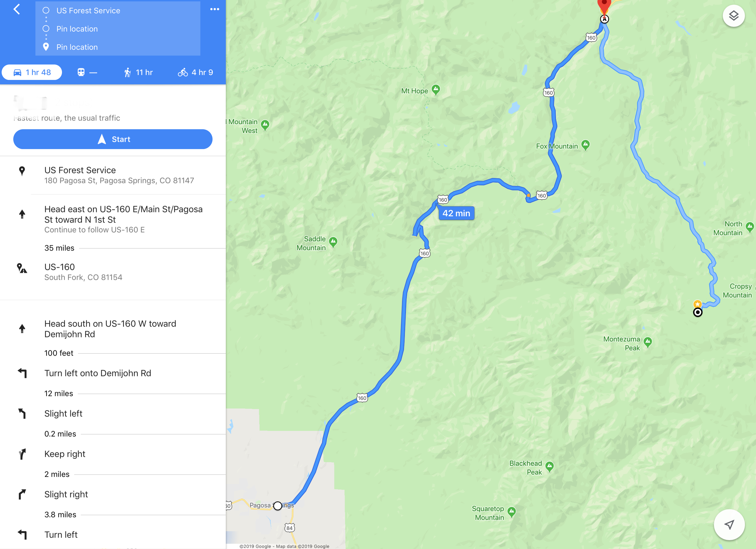Click the starred place marker on map
This screenshot has height=549, width=756.
697,304
